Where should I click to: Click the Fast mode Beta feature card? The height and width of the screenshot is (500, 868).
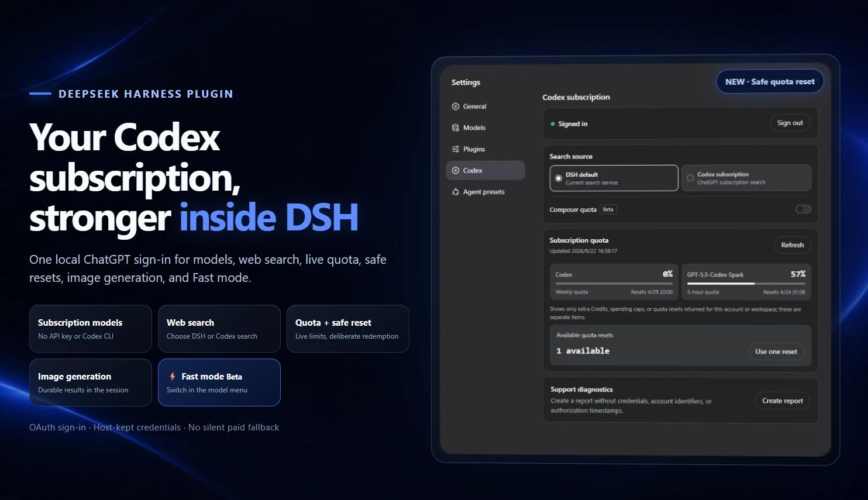[x=219, y=382]
